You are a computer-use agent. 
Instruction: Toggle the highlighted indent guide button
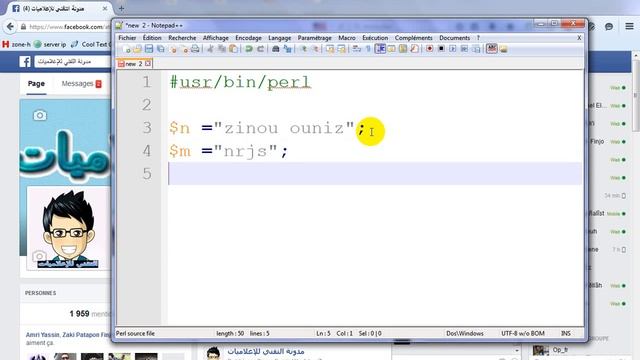point(380,49)
